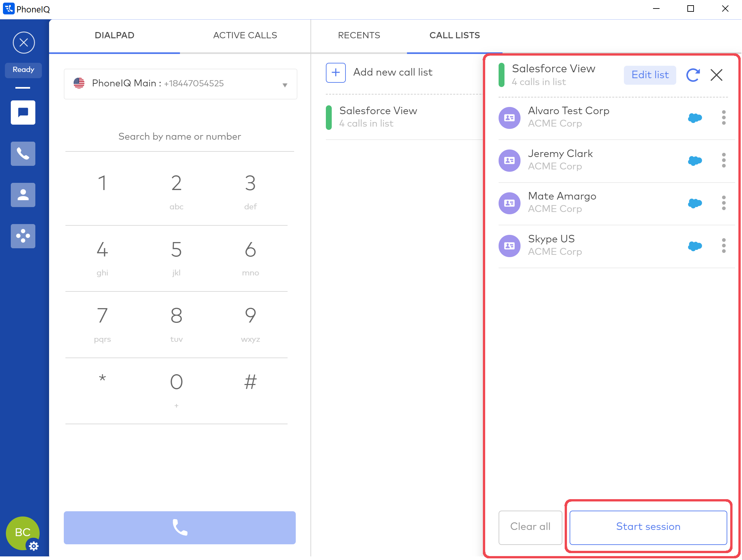Open three-dot menu for Skype US
Viewport: 742px width, 560px height.
coord(724,246)
